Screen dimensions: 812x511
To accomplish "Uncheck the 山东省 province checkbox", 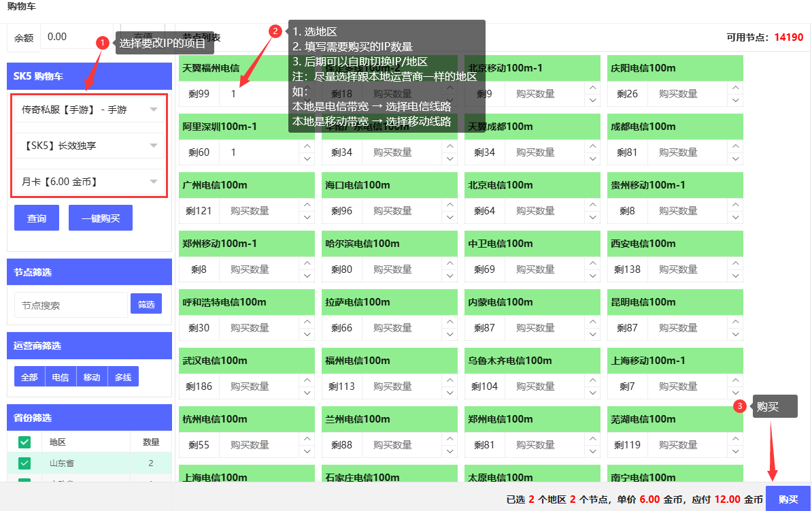I will [24, 461].
